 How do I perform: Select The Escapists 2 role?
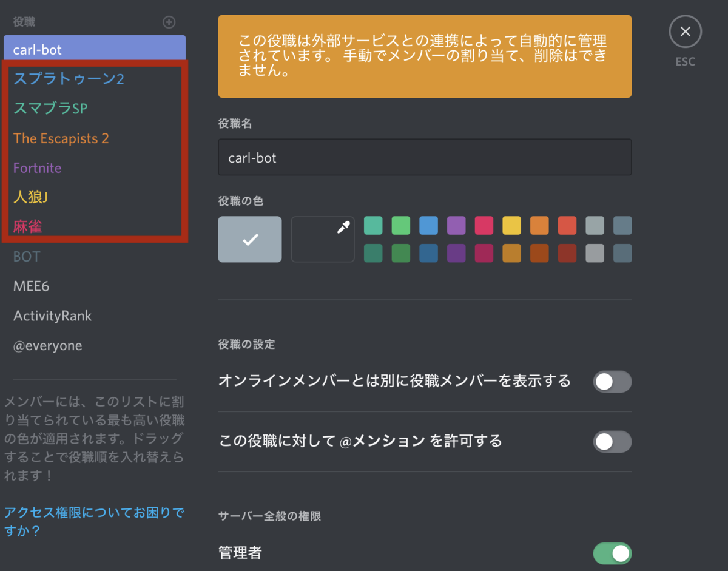pyautogui.click(x=61, y=138)
